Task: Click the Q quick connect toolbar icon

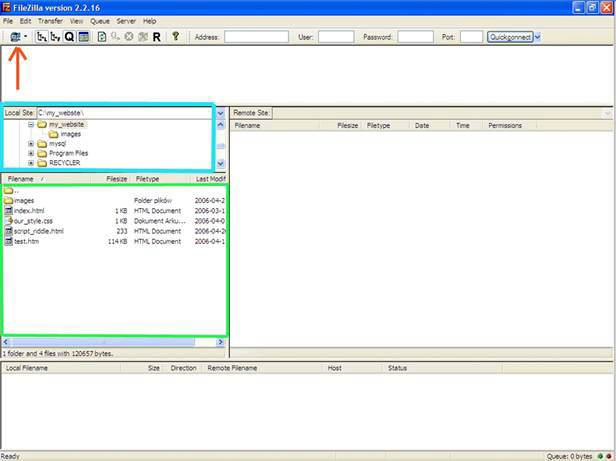Action: (x=69, y=37)
